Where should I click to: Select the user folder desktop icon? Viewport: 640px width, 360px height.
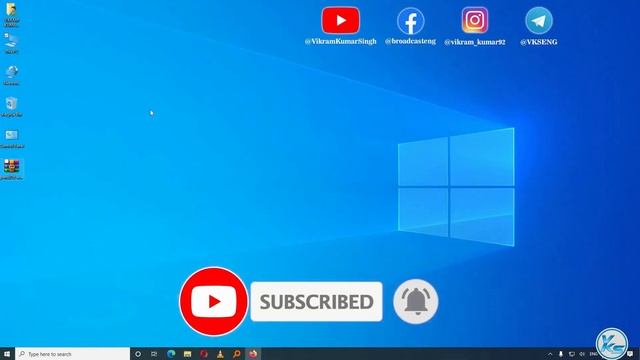click(x=11, y=14)
